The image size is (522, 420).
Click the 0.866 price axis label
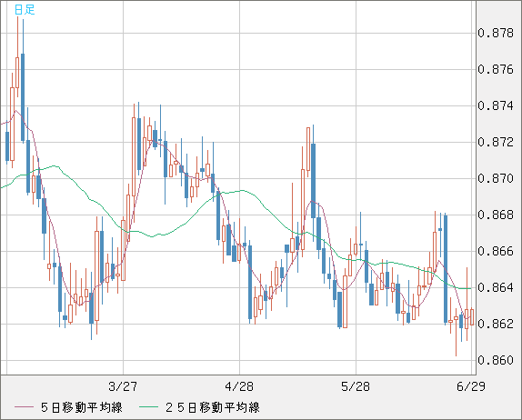[496, 251]
